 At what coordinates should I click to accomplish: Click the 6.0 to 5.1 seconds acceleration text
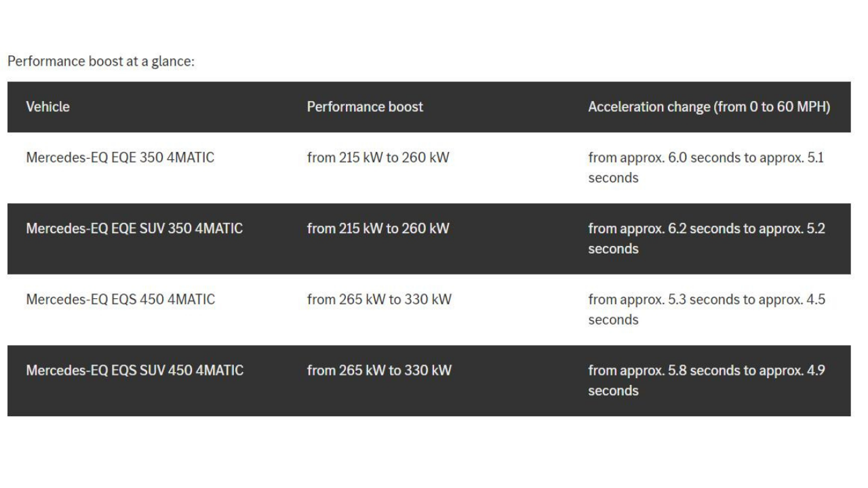point(707,168)
